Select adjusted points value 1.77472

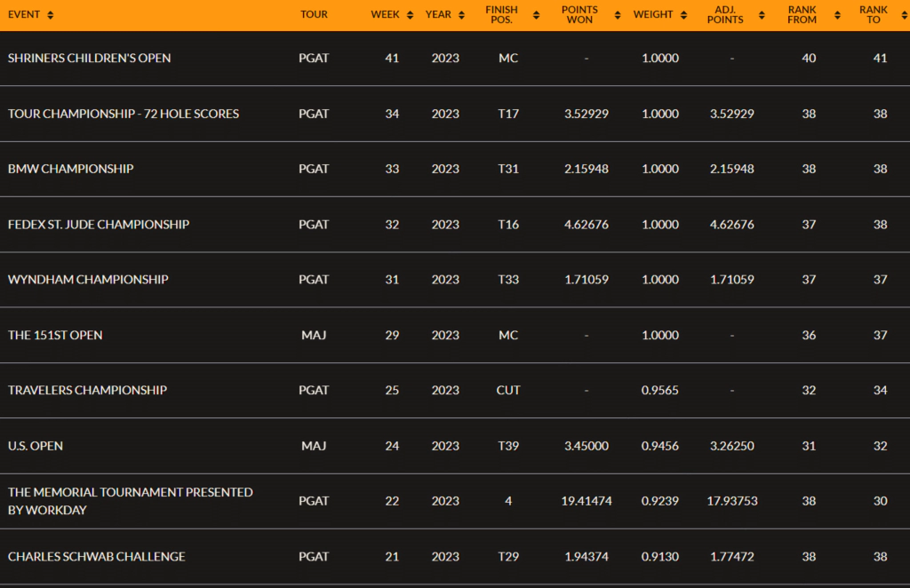coord(732,557)
